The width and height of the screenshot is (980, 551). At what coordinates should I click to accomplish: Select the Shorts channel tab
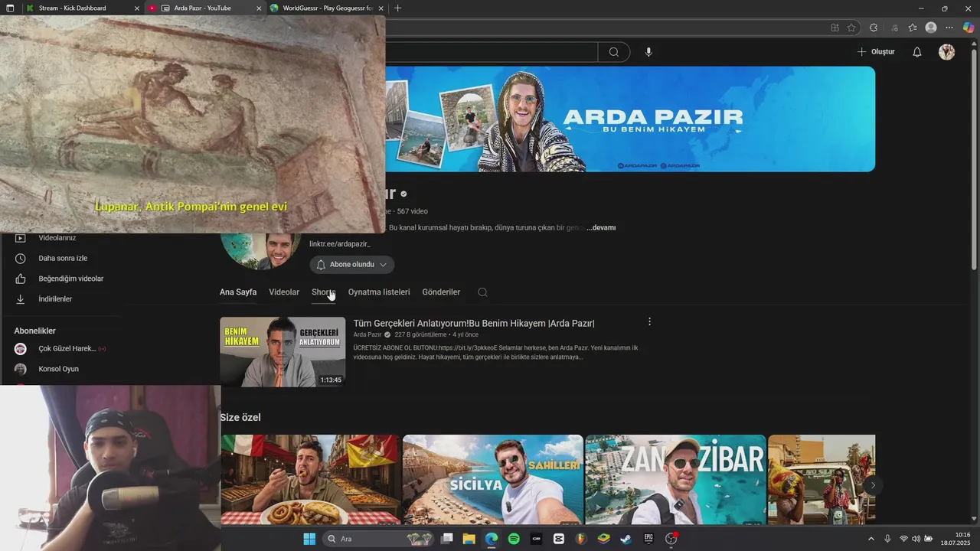click(323, 292)
